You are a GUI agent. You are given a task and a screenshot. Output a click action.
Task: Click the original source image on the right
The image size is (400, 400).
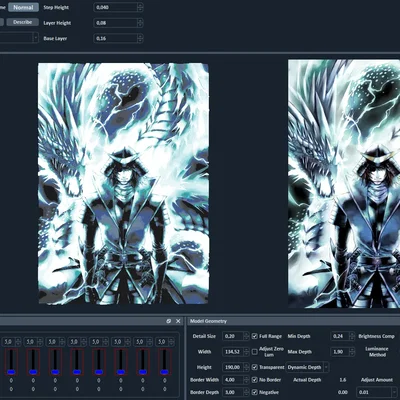[x=344, y=183]
